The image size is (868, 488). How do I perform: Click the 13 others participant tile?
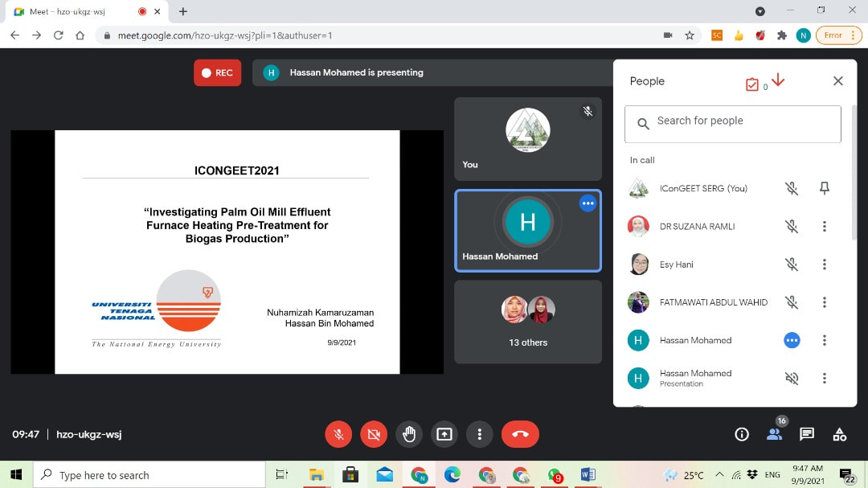tap(528, 322)
